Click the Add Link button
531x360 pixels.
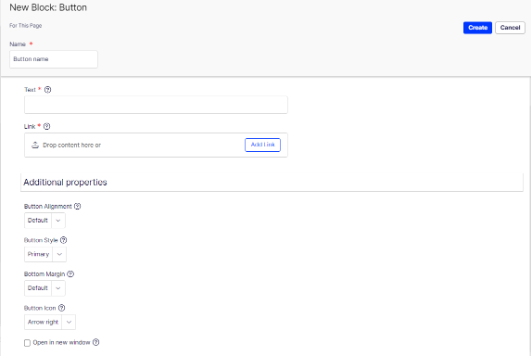(263, 145)
